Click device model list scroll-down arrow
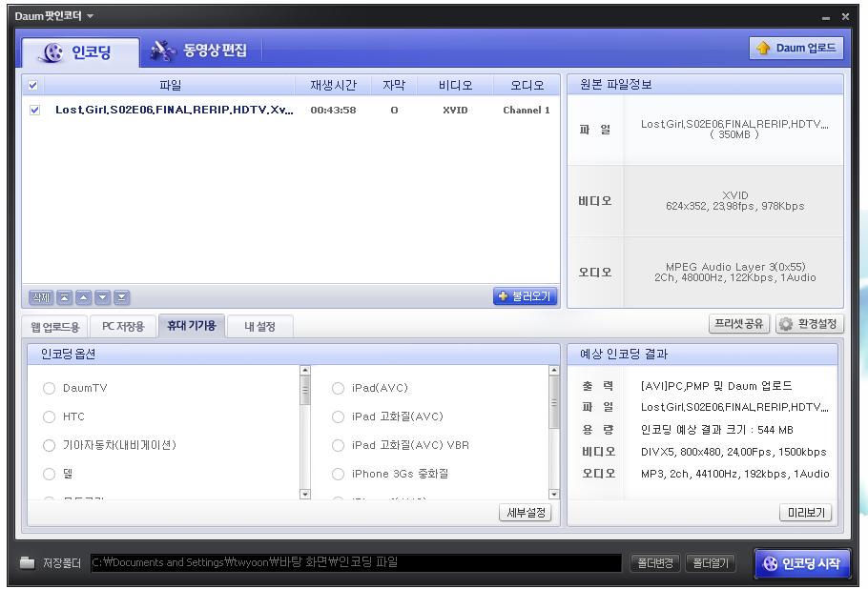 point(554,494)
